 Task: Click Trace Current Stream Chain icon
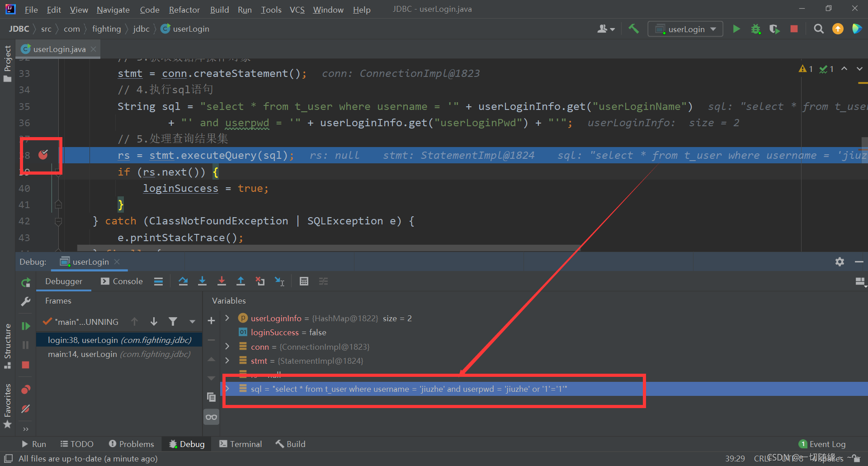click(x=323, y=281)
